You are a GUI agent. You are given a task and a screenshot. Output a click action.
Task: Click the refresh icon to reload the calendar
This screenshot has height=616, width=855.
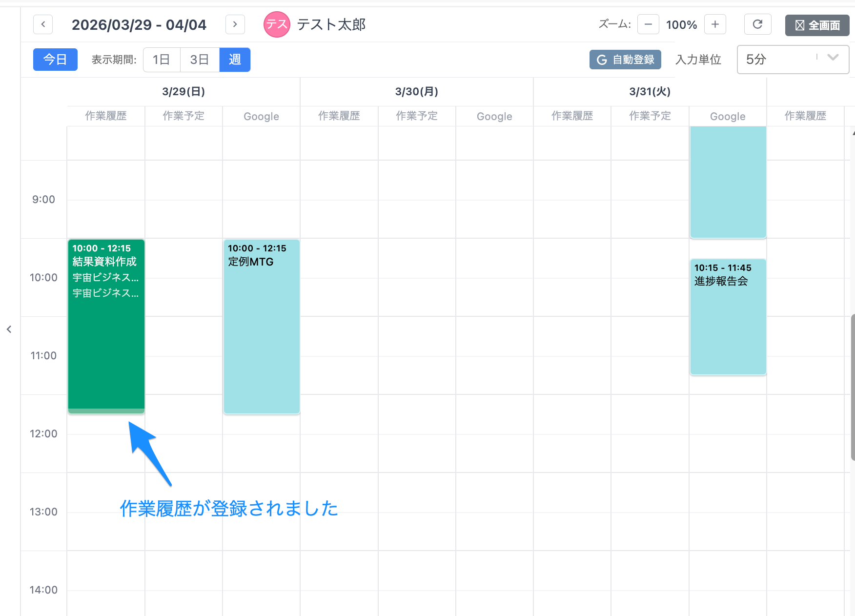(757, 24)
